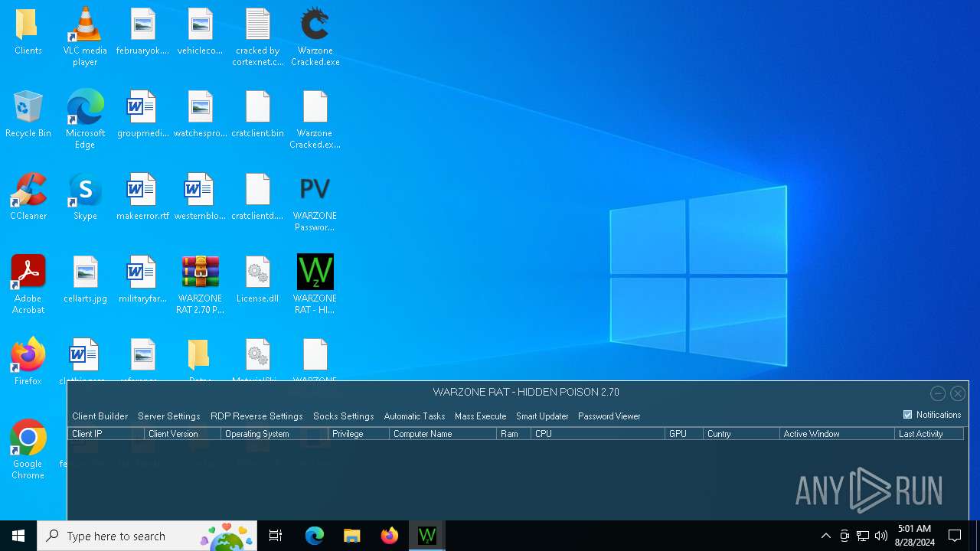
Task: Open the Client Builder menu
Action: pos(100,416)
